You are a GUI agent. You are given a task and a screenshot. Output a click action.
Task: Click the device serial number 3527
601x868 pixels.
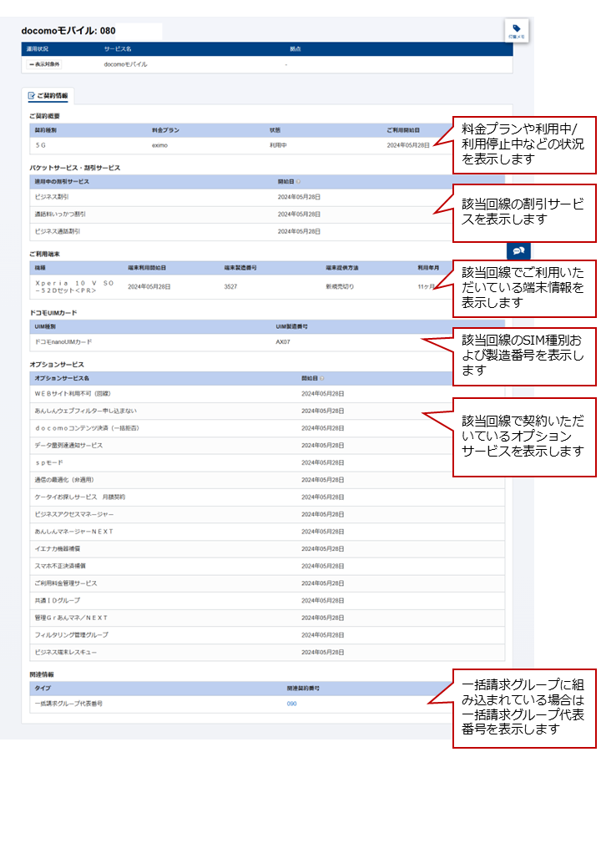click(x=230, y=287)
